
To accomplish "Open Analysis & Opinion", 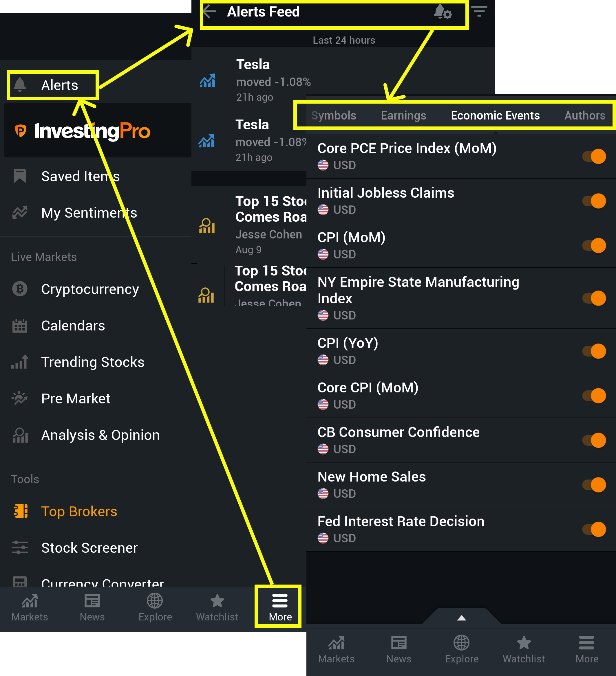I will click(100, 435).
